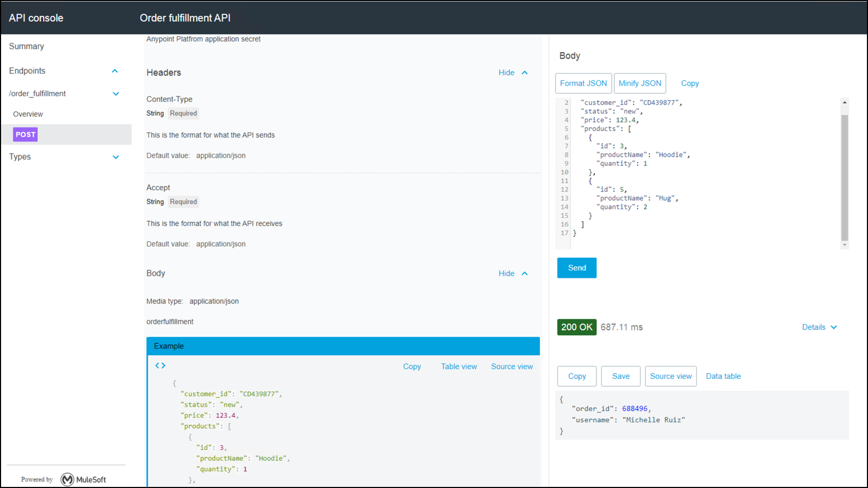
Task: Expand the /order_fulfillment endpoint chevron
Action: click(x=116, y=94)
